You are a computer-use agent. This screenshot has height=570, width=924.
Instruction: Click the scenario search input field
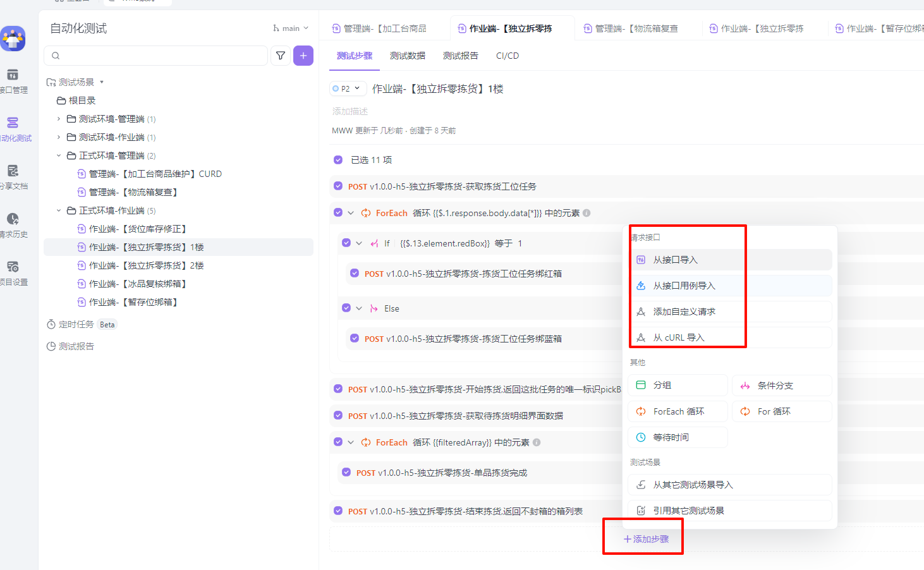pyautogui.click(x=155, y=56)
